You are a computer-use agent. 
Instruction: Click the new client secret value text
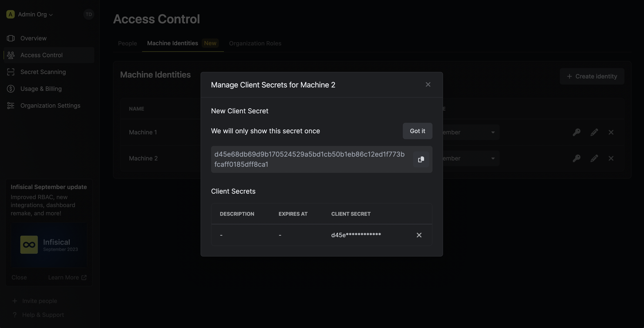tap(309, 159)
